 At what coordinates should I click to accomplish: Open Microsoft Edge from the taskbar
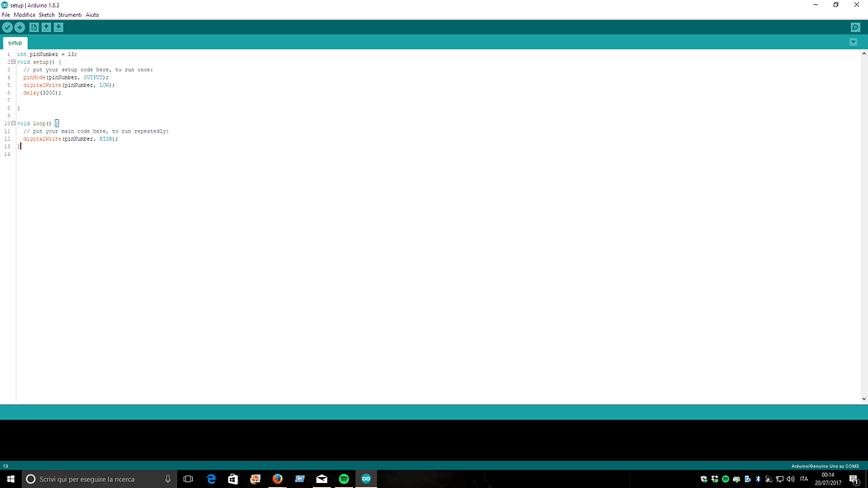click(x=211, y=479)
